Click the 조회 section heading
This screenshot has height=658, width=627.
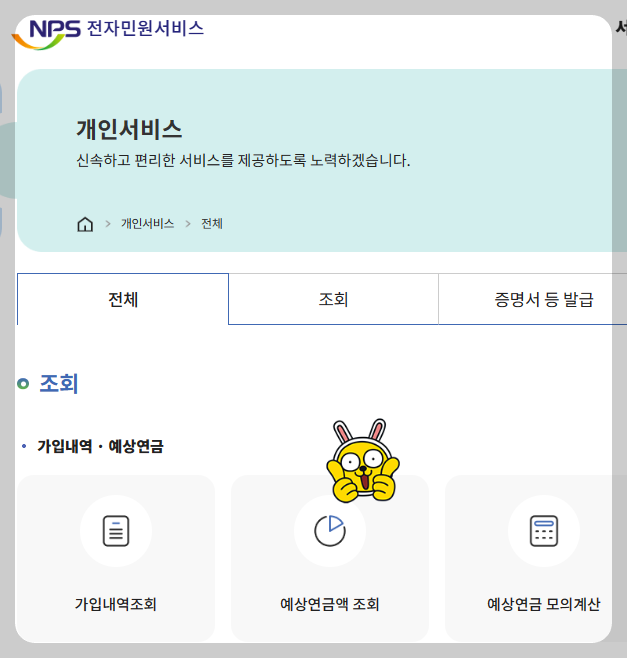click(59, 384)
